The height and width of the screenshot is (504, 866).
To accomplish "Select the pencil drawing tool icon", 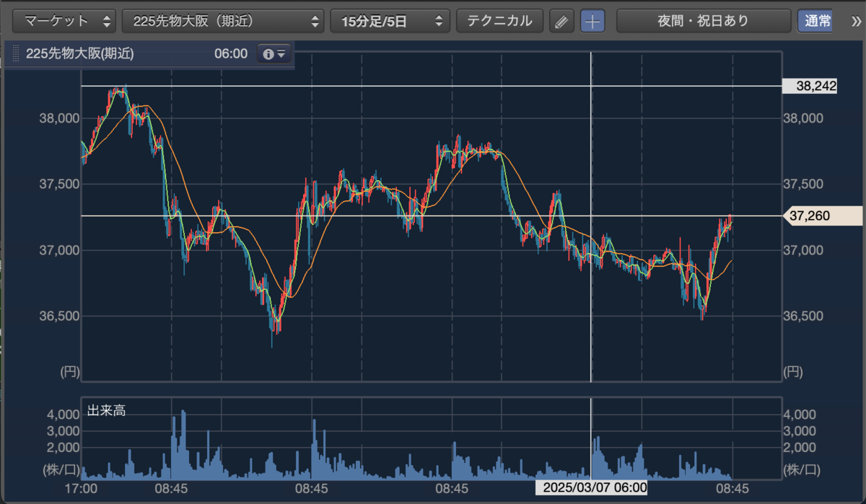I will coord(561,21).
